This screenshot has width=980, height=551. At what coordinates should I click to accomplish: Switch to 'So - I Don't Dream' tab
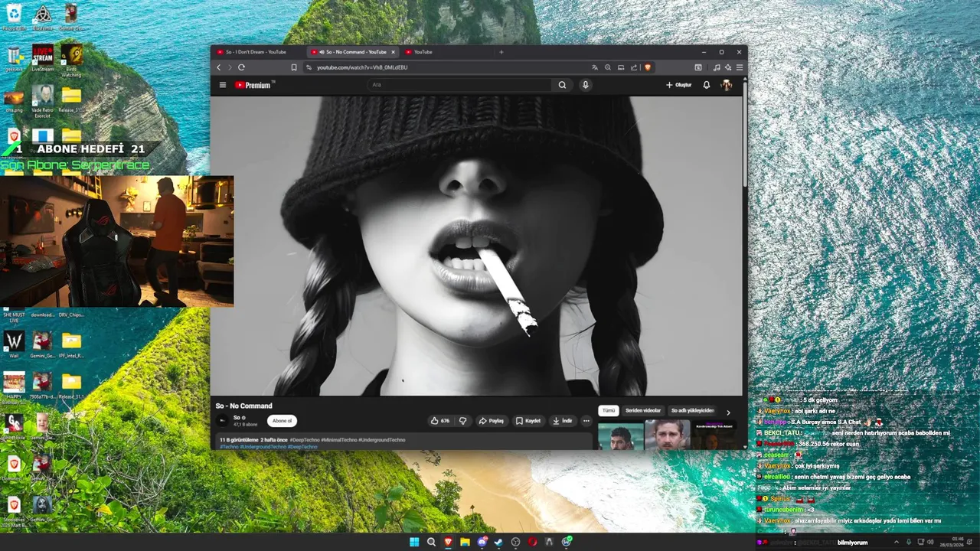coord(258,52)
